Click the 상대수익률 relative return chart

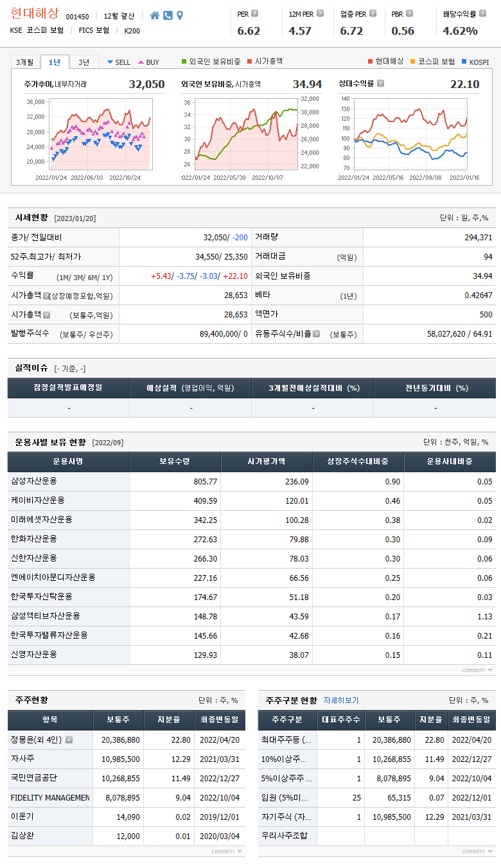click(409, 138)
